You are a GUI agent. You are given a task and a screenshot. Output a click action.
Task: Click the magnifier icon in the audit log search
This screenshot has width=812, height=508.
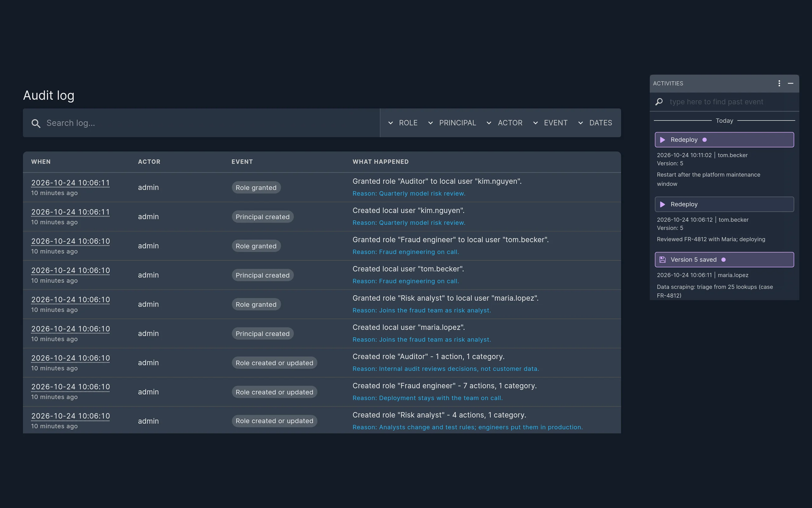click(36, 123)
